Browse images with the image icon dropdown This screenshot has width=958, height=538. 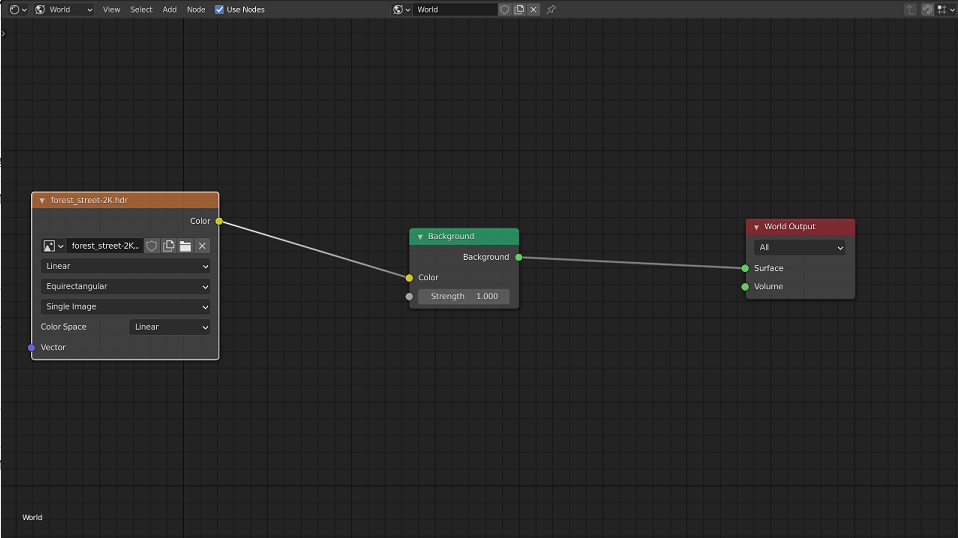pos(53,245)
